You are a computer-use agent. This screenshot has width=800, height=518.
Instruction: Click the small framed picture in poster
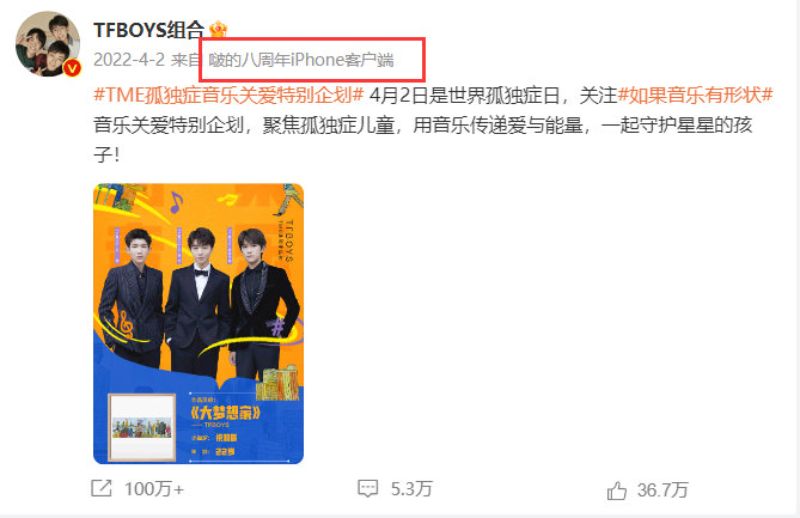coord(142,427)
